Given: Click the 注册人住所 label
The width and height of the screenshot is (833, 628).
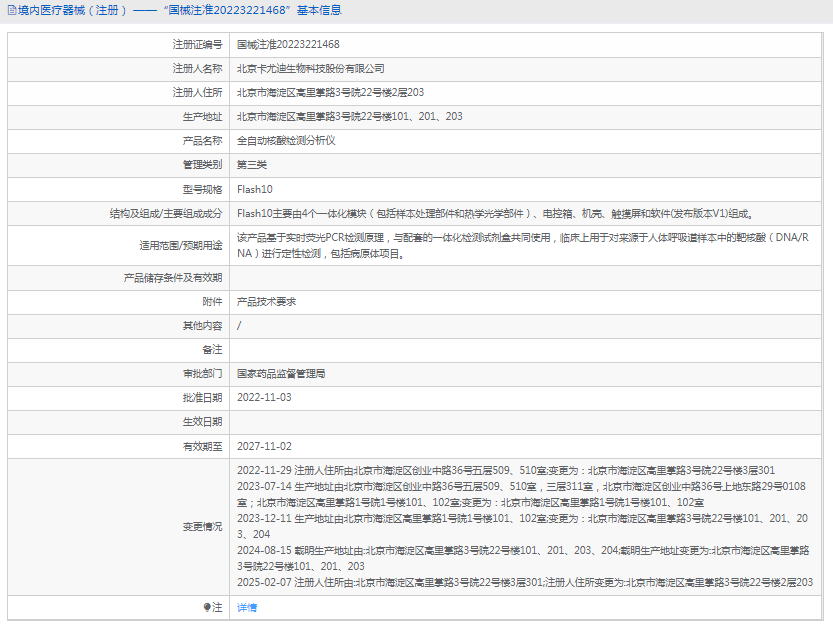Looking at the screenshot, I should [x=197, y=92].
